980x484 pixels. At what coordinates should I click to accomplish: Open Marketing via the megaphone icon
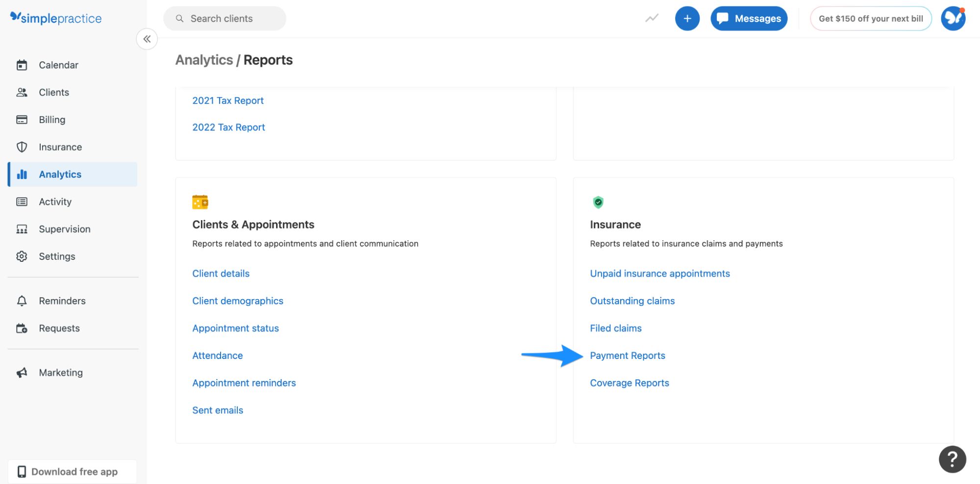(x=22, y=372)
